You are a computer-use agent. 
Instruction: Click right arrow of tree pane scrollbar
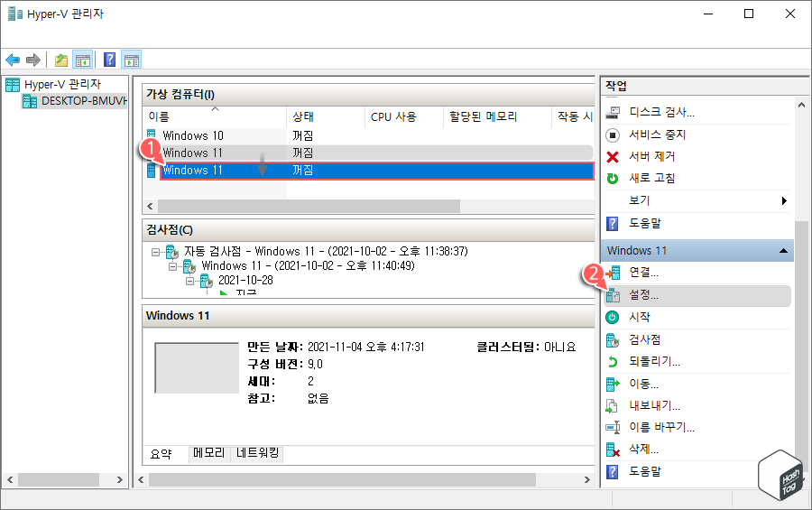(x=120, y=480)
